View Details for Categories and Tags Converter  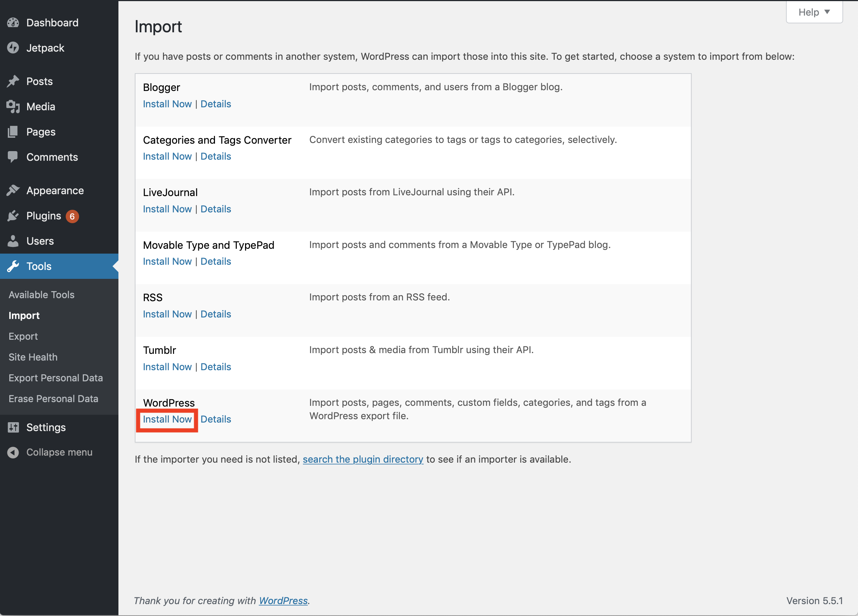216,156
